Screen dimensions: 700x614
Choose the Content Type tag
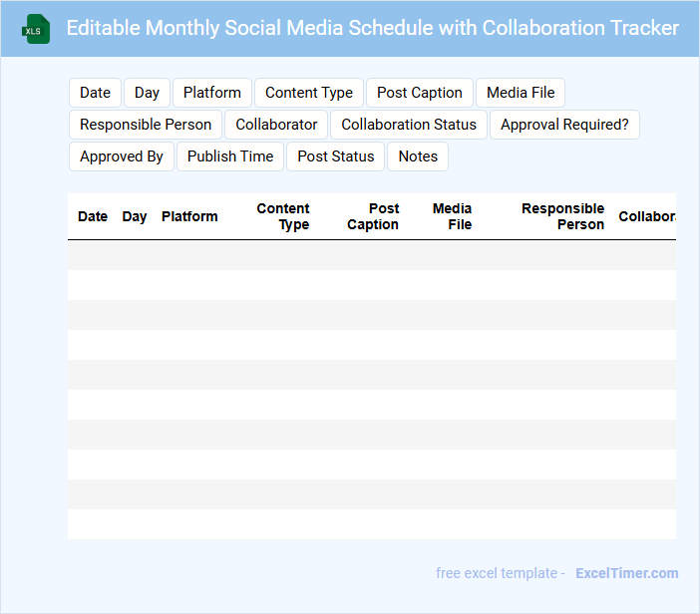click(309, 93)
